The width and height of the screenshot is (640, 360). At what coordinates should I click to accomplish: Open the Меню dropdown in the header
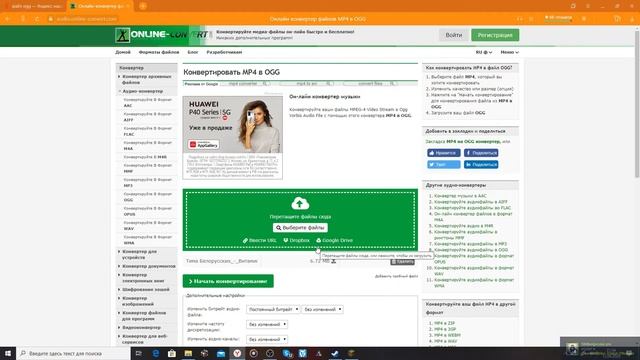point(509,52)
